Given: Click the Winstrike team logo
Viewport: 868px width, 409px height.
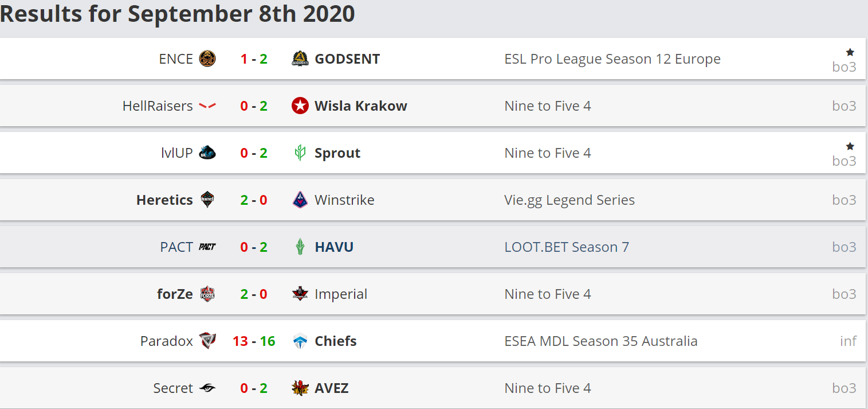Looking at the screenshot, I should pos(300,200).
